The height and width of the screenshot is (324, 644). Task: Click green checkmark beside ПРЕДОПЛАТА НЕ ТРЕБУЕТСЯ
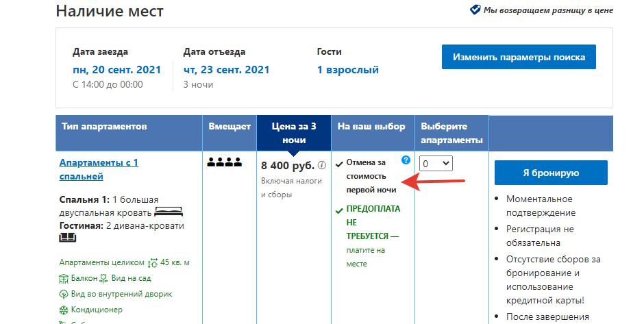(339, 211)
